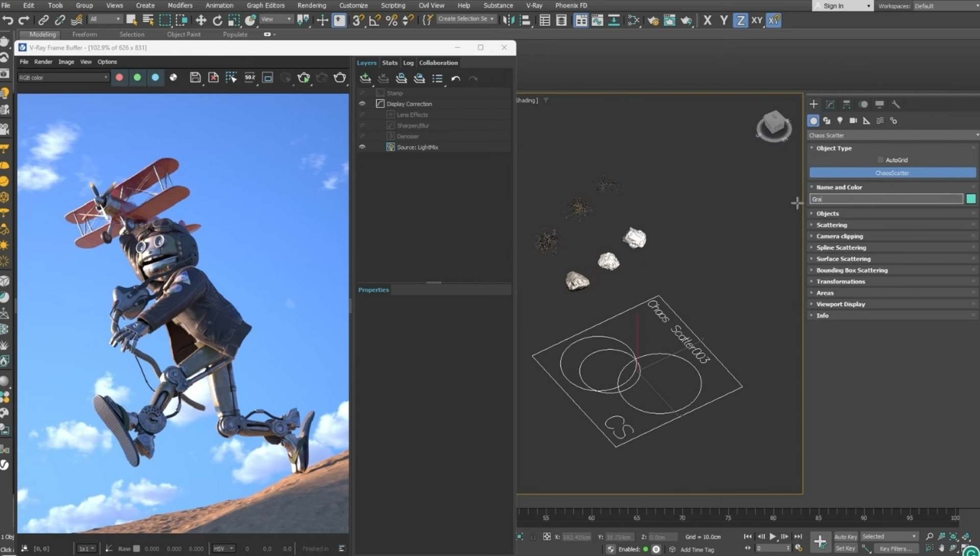Select the Lights category in the Create panel
This screenshot has height=556, width=980.
[x=840, y=120]
